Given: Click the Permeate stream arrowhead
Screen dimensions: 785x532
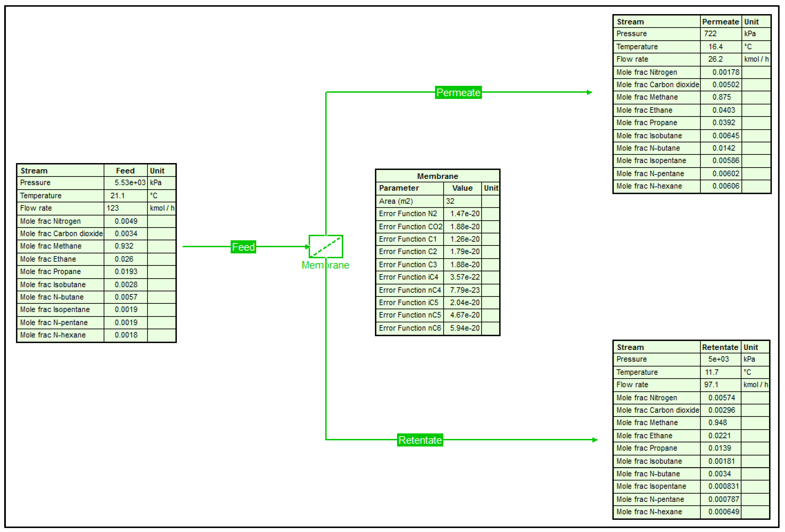Looking at the screenshot, I should tap(589, 92).
